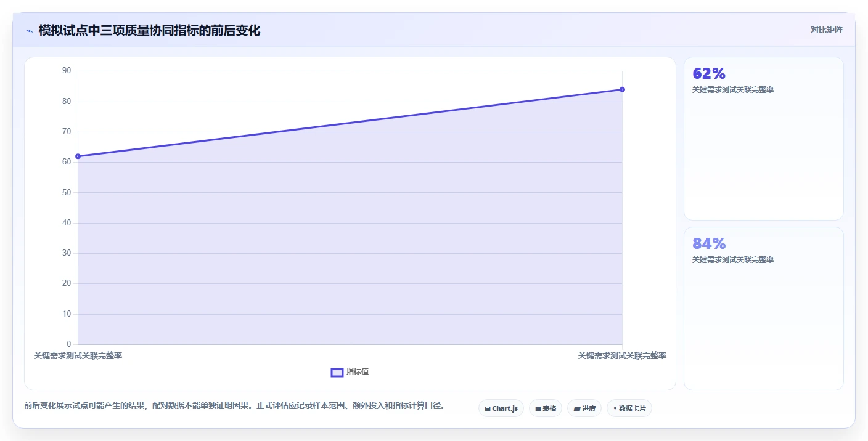The image size is (868, 441).
Task: Click the y-axis label 90
Action: click(x=67, y=71)
